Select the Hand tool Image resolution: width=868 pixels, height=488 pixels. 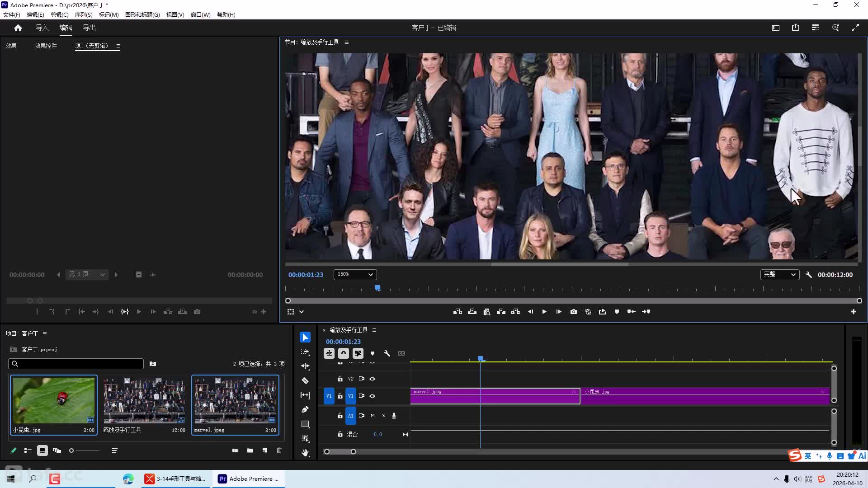pyautogui.click(x=305, y=453)
